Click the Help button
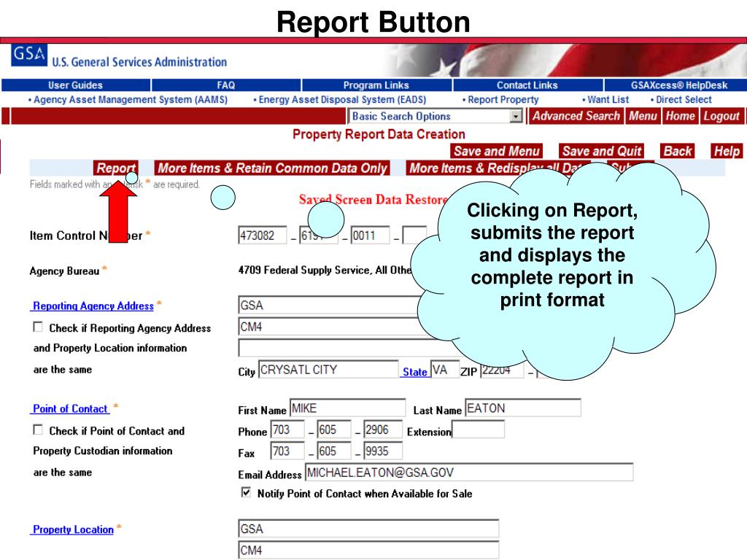Screen dimensions: 747x560 727,151
